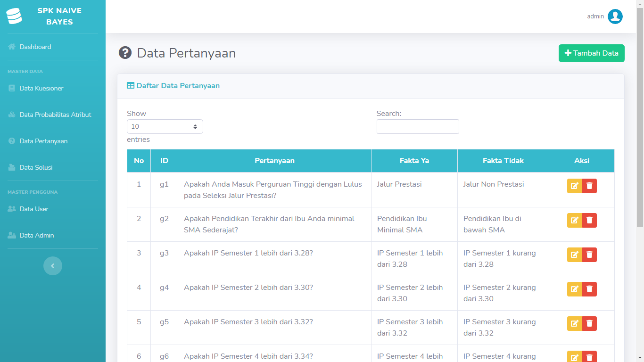Open the Data Admin menu item

[53, 235]
